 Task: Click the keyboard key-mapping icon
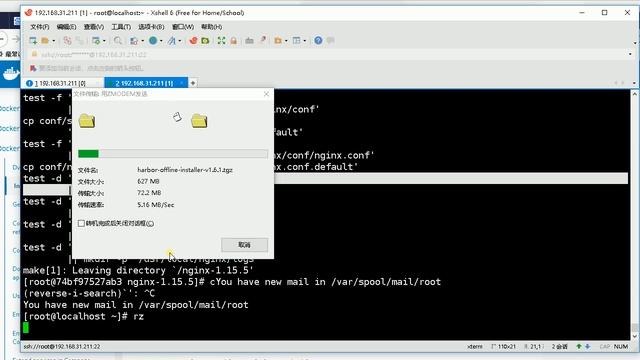249,40
